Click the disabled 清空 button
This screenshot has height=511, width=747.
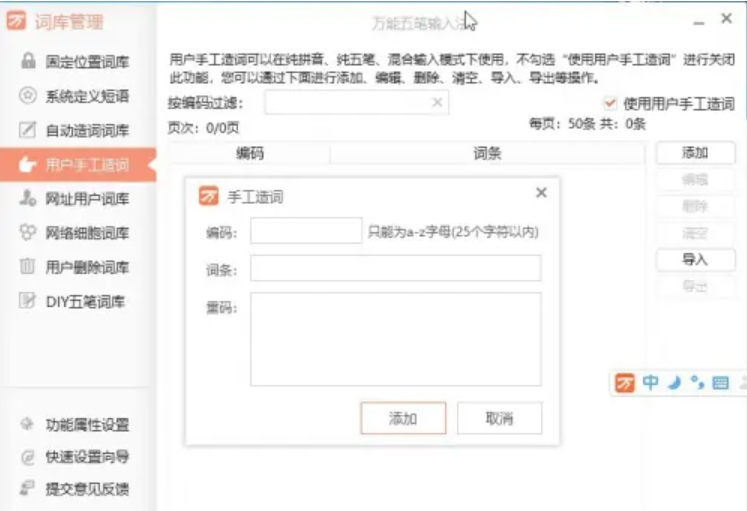(695, 232)
